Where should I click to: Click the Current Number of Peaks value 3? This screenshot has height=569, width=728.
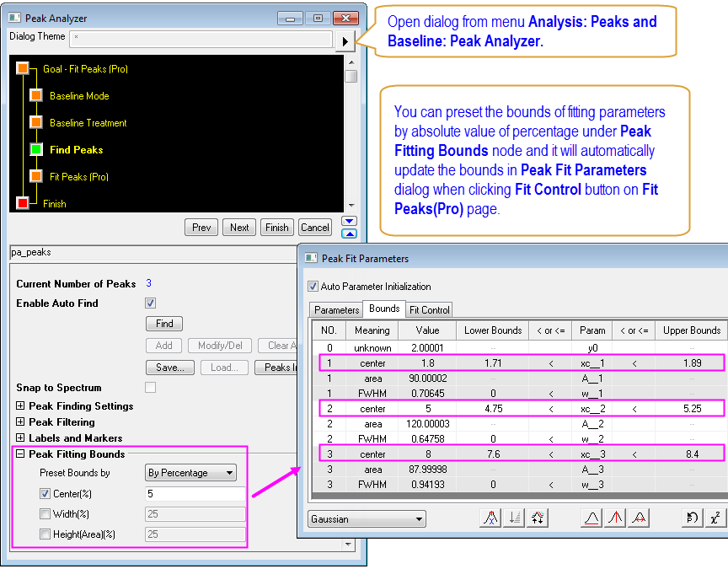pos(148,283)
